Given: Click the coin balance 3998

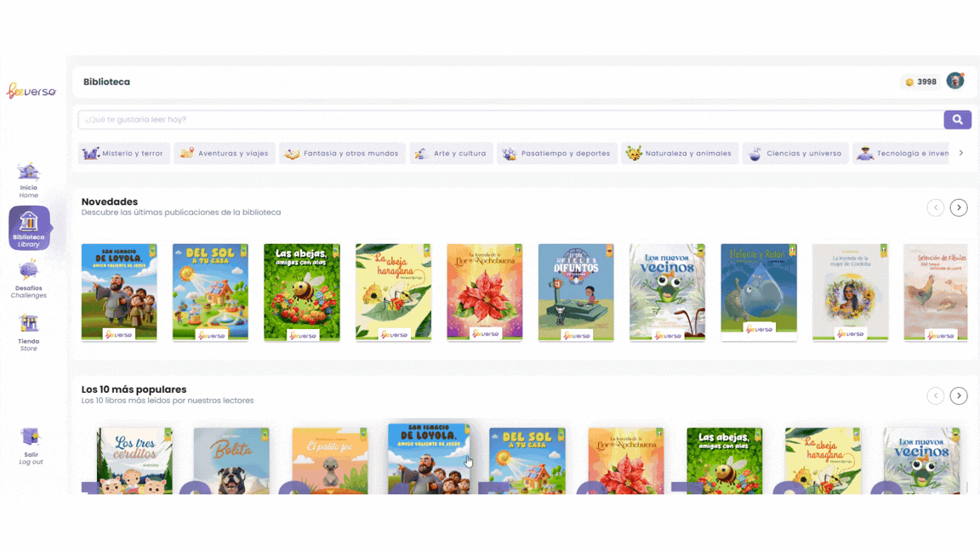Looking at the screenshot, I should coord(920,82).
